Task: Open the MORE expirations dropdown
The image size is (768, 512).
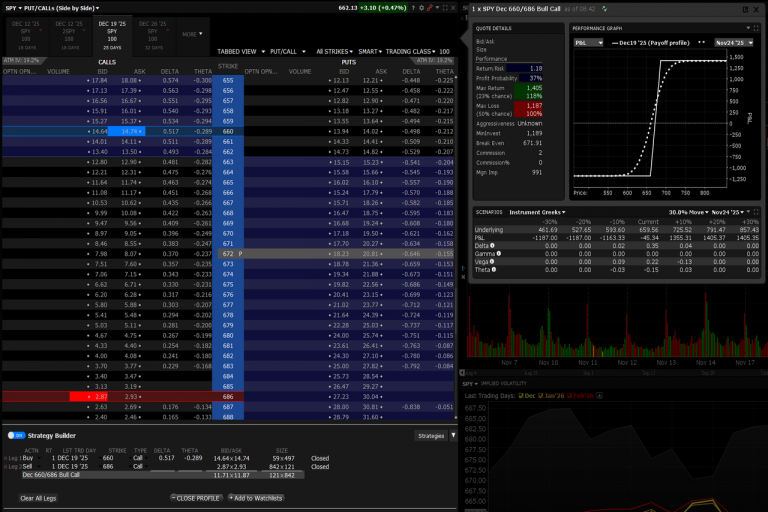Action: click(192, 34)
